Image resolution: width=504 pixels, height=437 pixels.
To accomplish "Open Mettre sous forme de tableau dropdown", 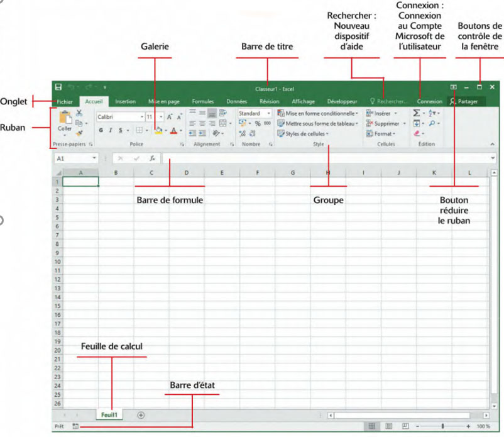I will [x=317, y=123].
